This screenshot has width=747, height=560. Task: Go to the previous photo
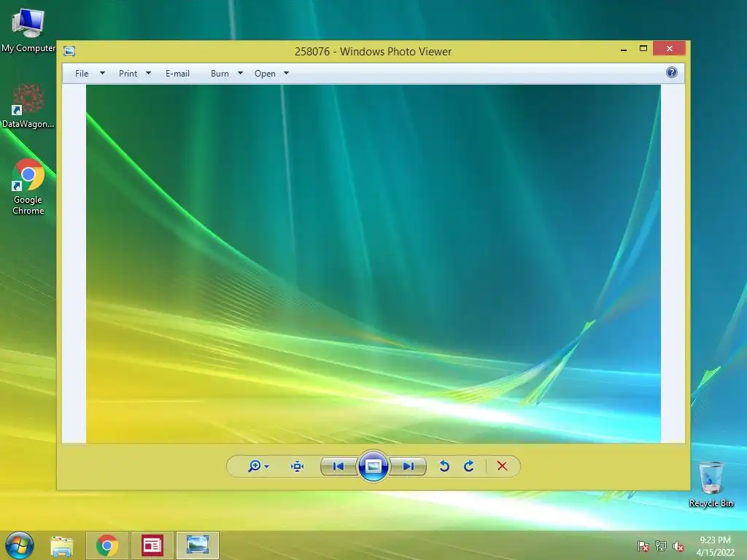338,466
